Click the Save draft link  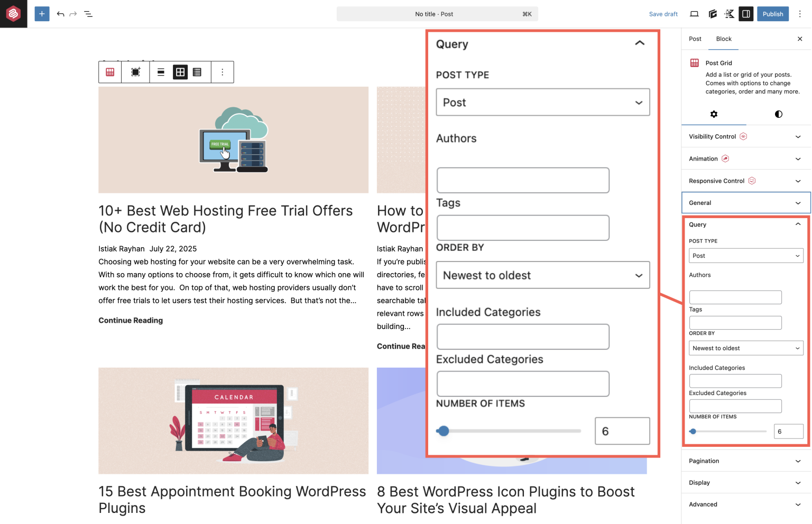point(663,14)
